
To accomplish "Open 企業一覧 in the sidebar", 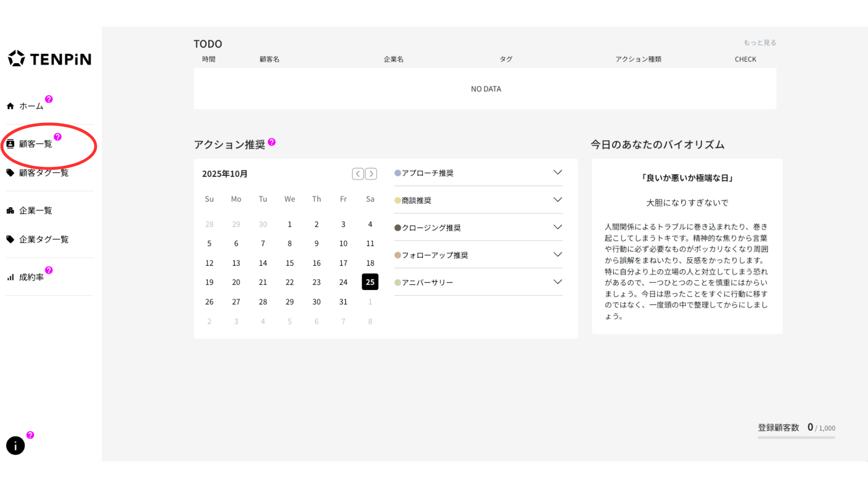I will pyautogui.click(x=35, y=211).
